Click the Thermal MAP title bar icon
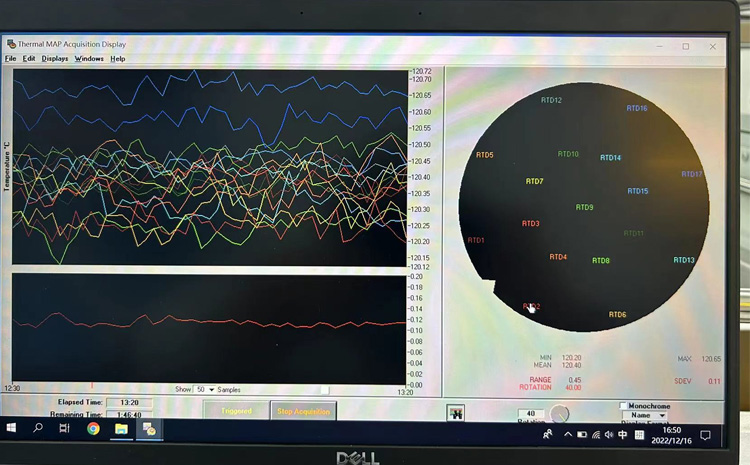Image resolution: width=750 pixels, height=465 pixels. click(x=11, y=44)
